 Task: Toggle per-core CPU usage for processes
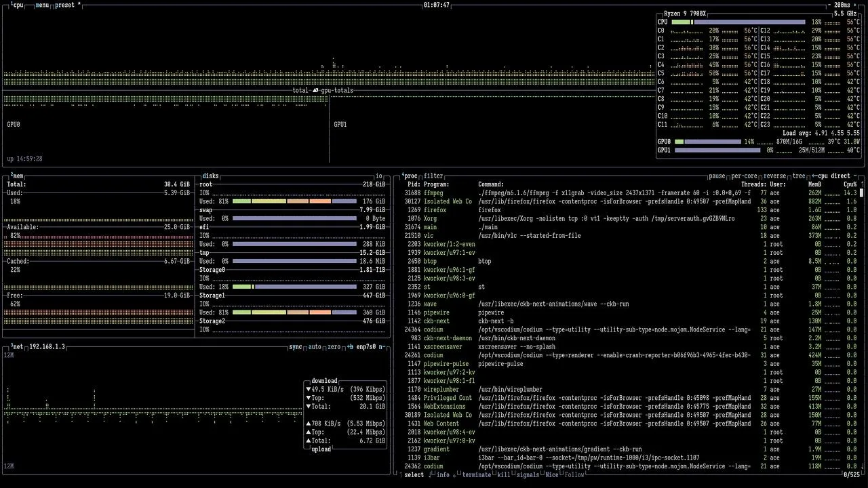(744, 176)
